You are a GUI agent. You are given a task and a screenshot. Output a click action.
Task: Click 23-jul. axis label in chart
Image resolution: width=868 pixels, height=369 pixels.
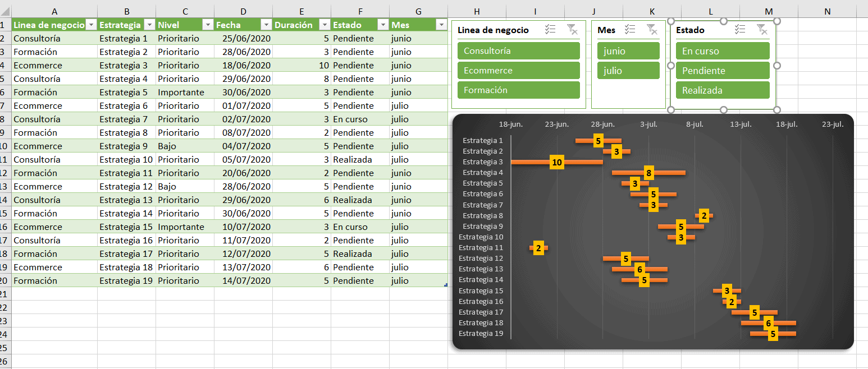833,124
